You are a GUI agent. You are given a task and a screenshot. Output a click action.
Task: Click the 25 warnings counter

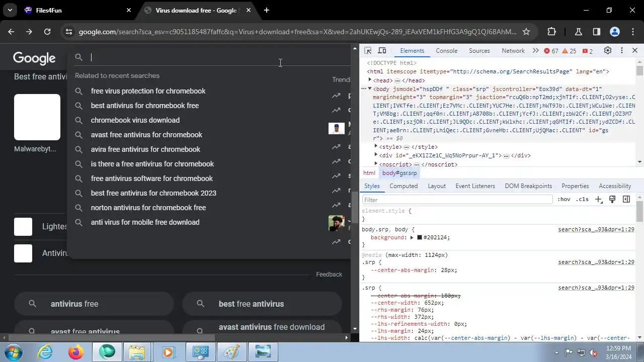pyautogui.click(x=569, y=51)
